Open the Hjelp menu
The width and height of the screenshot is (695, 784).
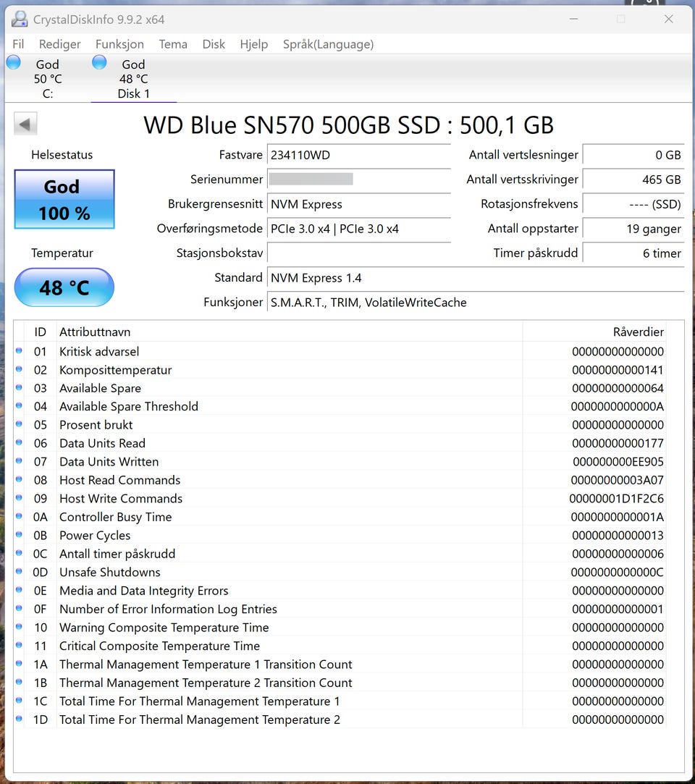253,44
